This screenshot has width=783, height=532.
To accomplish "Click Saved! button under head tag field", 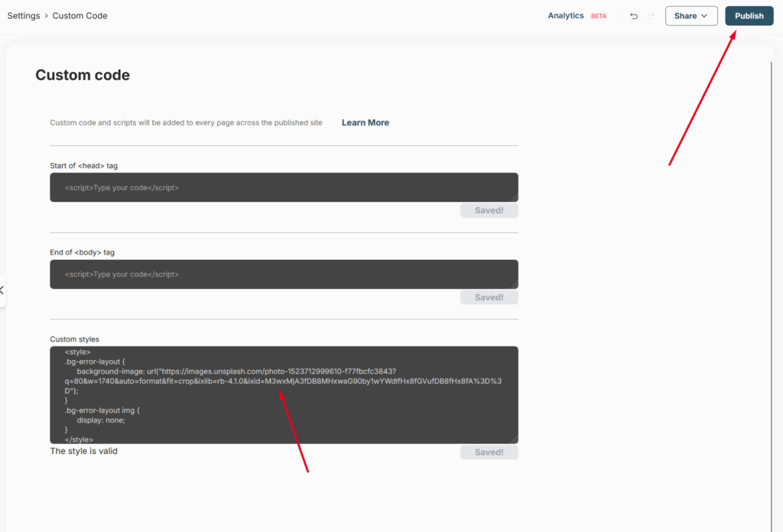I will (x=489, y=211).
